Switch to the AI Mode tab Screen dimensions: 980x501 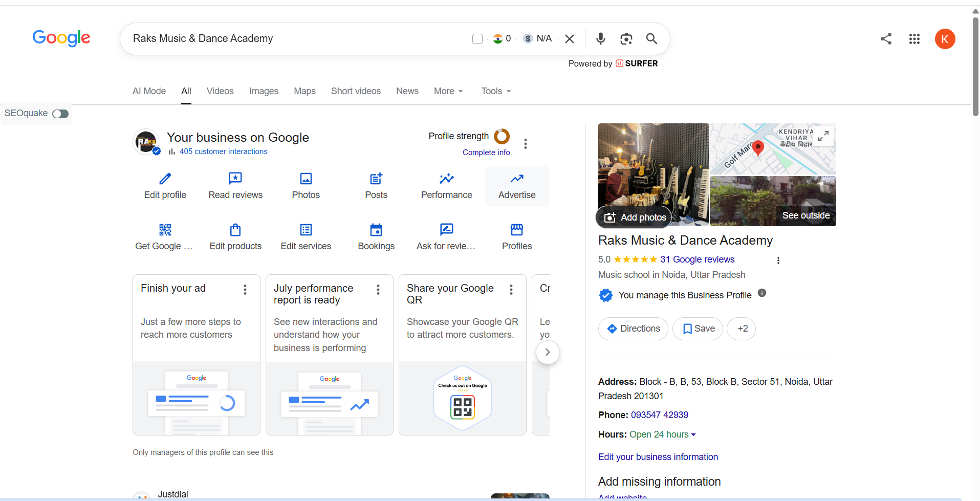[x=149, y=91]
